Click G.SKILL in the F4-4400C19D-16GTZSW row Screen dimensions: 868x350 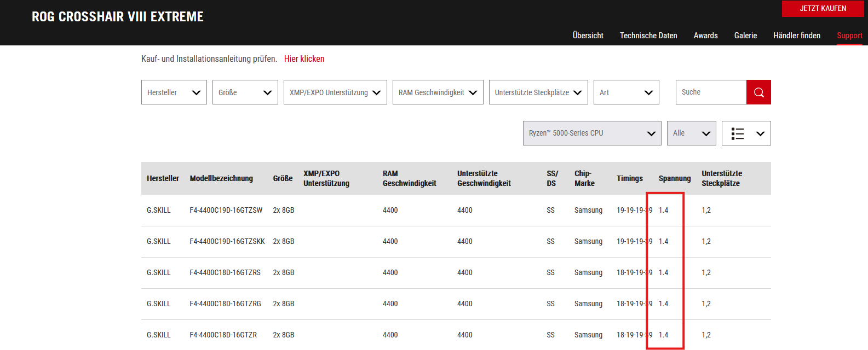point(159,210)
